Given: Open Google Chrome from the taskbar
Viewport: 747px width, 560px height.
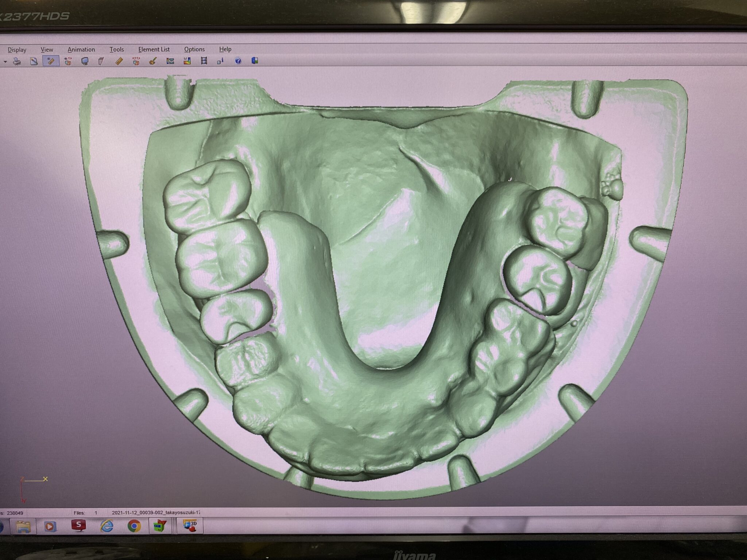Looking at the screenshot, I should click(x=134, y=526).
